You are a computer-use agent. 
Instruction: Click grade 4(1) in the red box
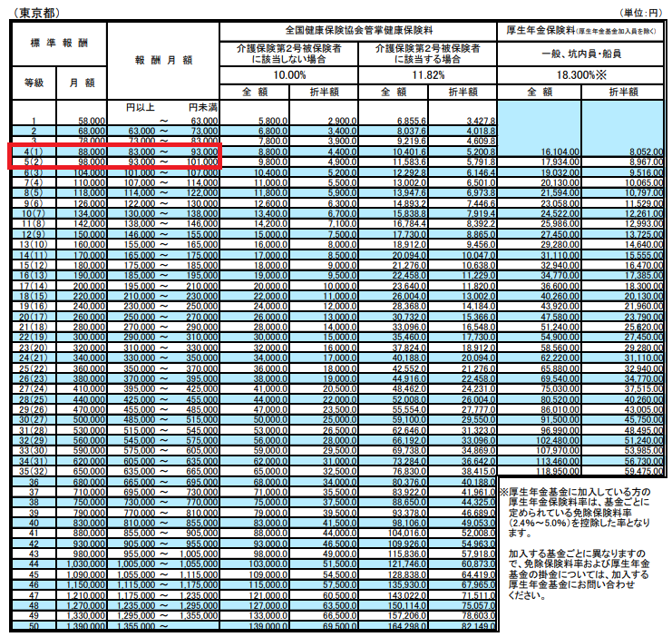pyautogui.click(x=34, y=151)
